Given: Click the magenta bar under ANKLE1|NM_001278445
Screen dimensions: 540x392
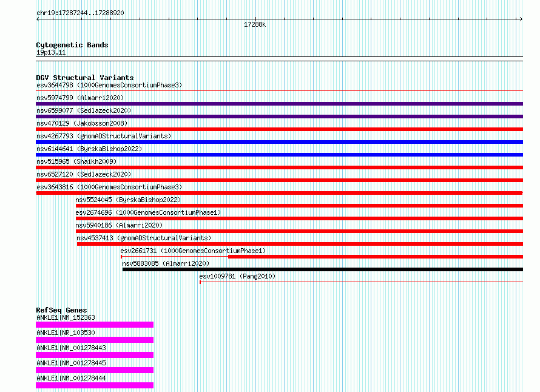Looking at the screenshot, I should (95, 370).
